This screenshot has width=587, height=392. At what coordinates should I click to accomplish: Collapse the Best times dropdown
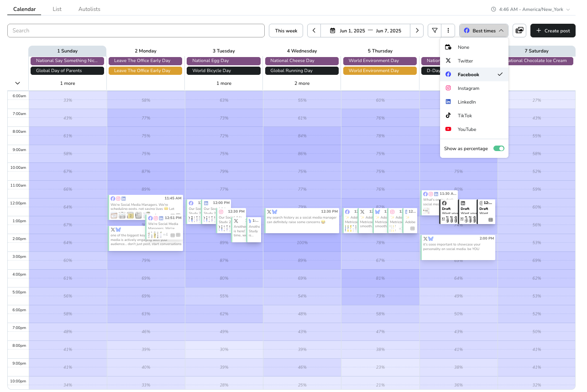coord(483,31)
